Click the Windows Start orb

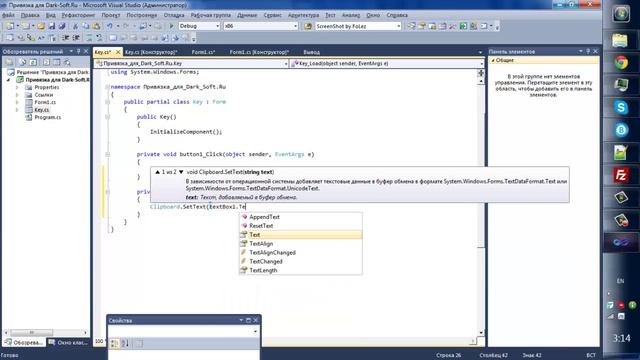tap(621, 13)
